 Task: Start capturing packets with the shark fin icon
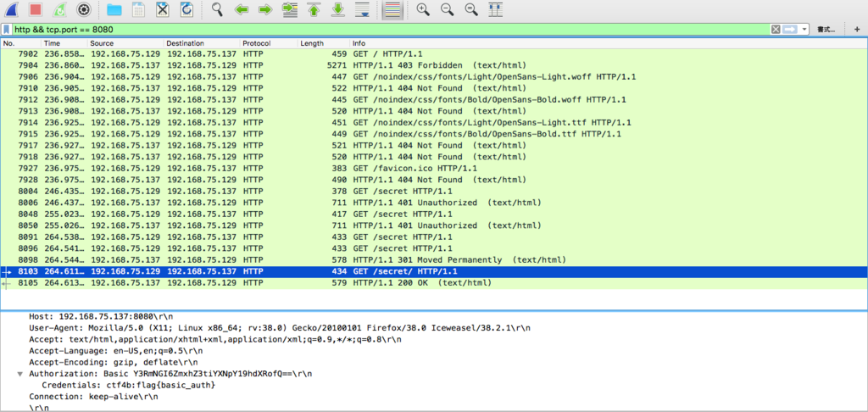[10, 9]
